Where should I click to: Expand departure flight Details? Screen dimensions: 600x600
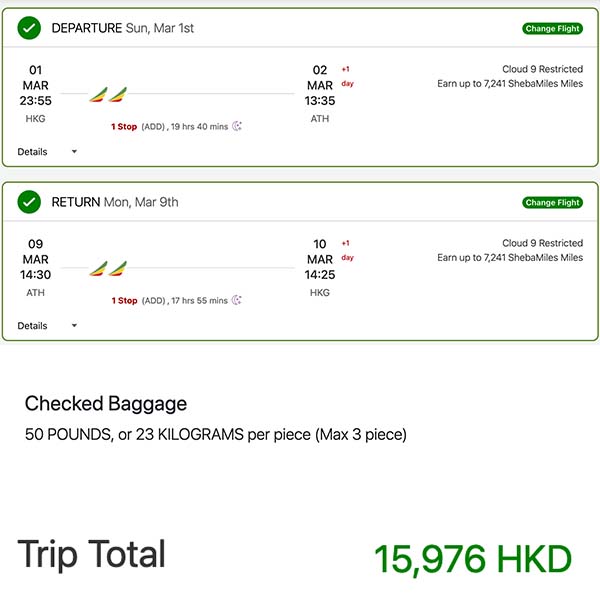33,152
